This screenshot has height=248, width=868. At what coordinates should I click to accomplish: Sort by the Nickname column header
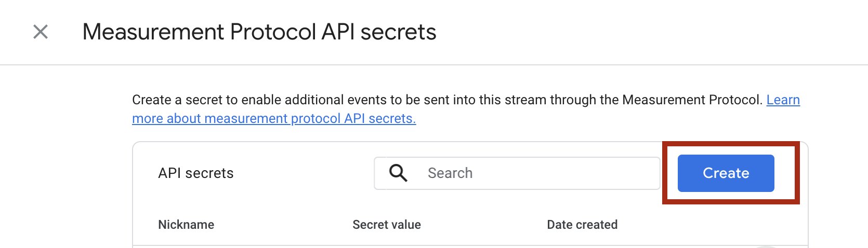pos(186,225)
